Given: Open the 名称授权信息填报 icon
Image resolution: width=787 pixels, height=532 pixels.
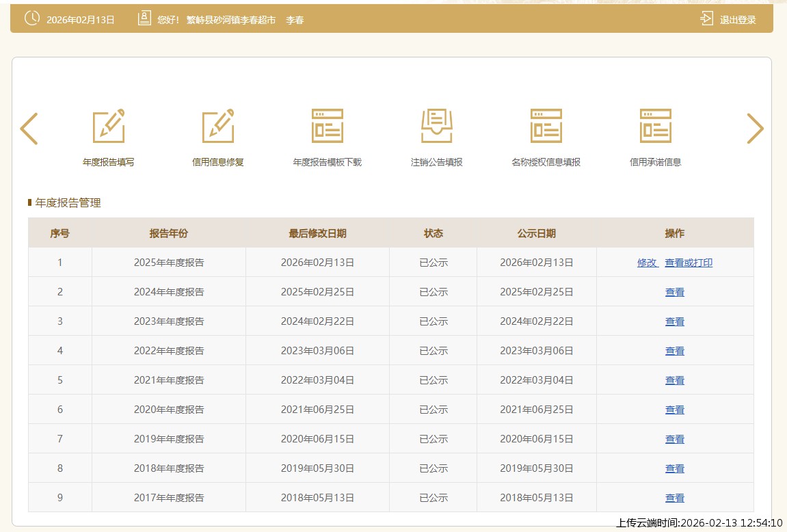Looking at the screenshot, I should 546,127.
